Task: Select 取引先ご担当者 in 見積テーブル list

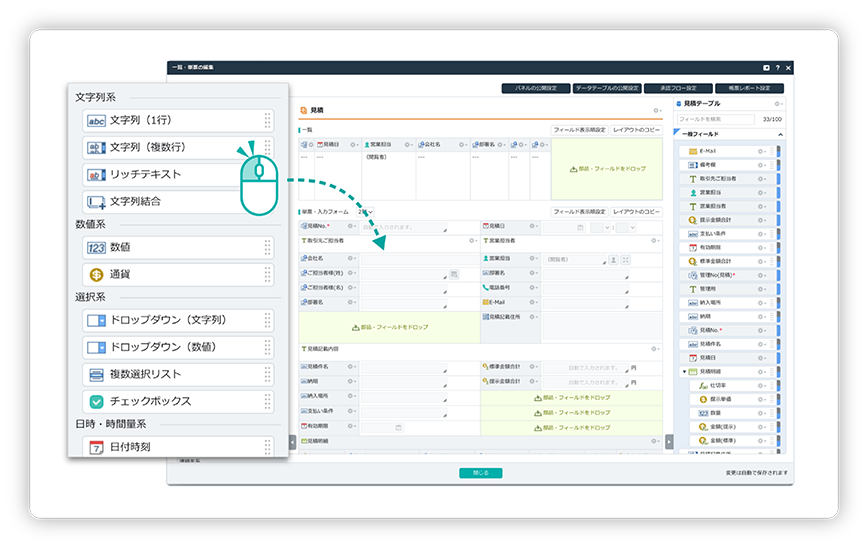Action: point(728,179)
